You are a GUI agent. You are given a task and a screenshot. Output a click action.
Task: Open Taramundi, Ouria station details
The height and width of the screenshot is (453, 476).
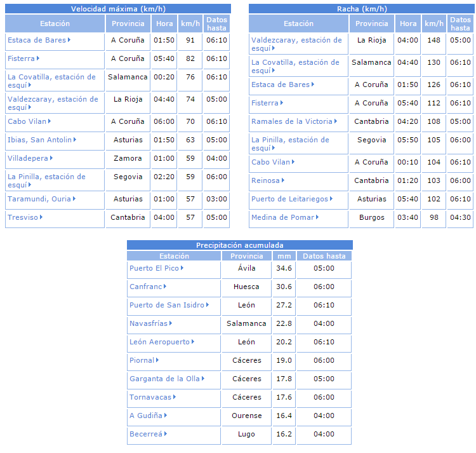pyautogui.click(x=39, y=199)
